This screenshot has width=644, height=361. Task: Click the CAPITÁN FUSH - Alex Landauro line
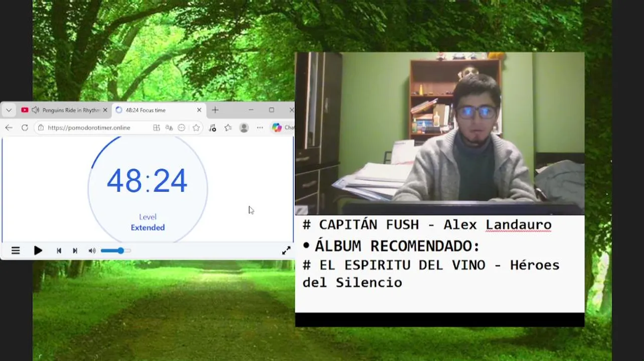click(427, 225)
